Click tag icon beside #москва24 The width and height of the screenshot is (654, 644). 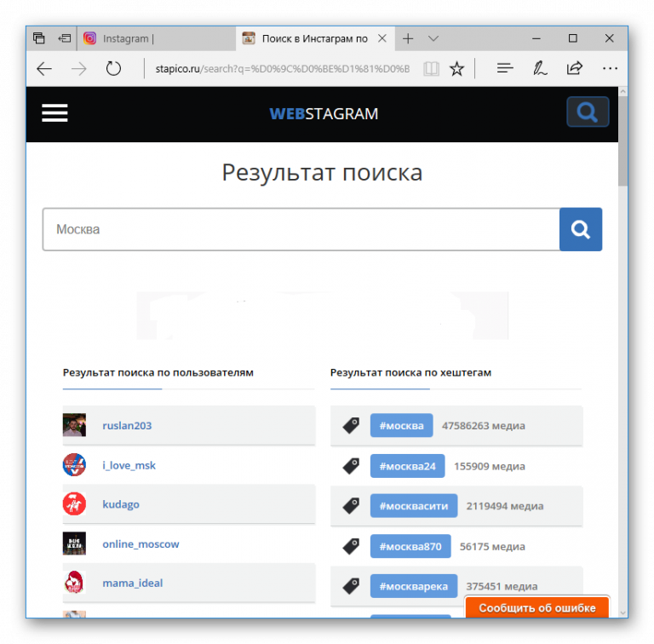pos(351,466)
